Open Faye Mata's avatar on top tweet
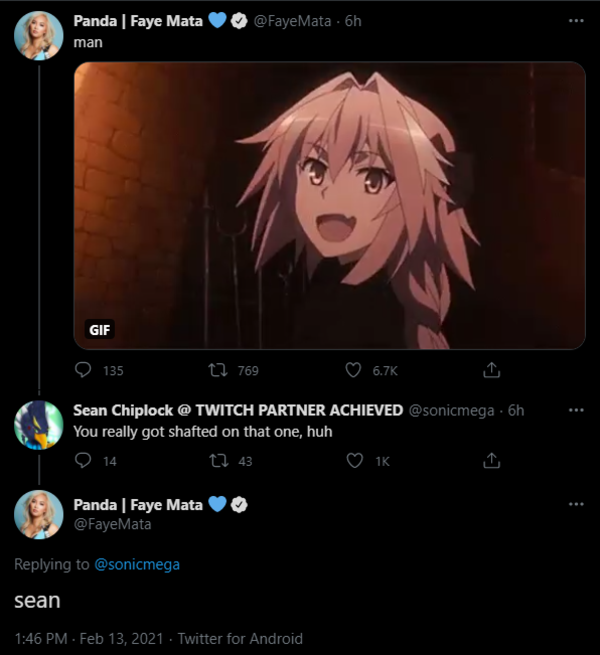This screenshot has height=655, width=600. tap(40, 39)
